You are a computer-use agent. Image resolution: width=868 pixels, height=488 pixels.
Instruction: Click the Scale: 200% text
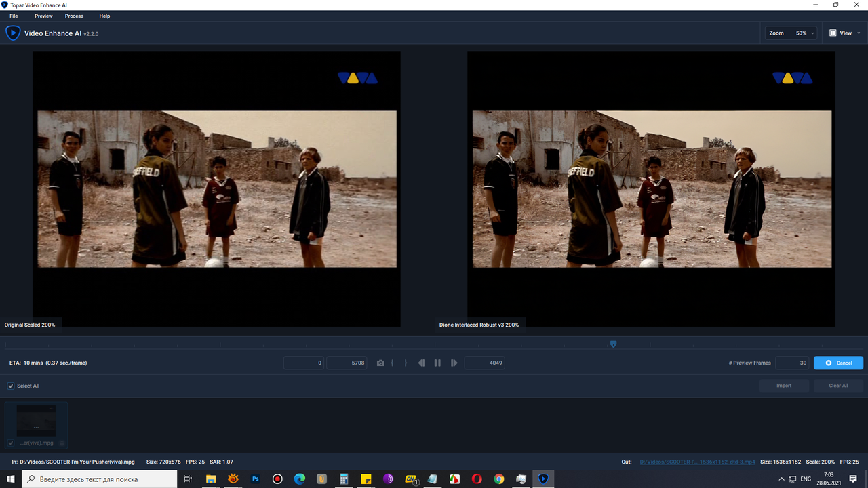point(820,462)
